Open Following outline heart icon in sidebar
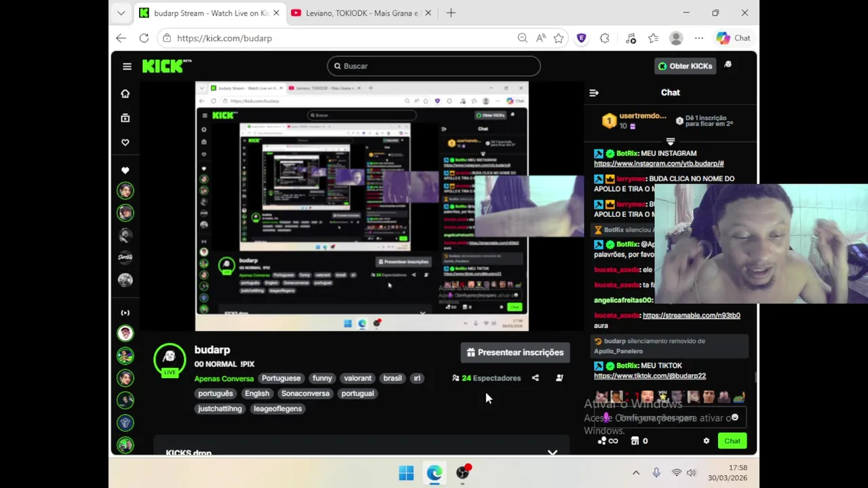The height and width of the screenshot is (488, 868). (125, 142)
